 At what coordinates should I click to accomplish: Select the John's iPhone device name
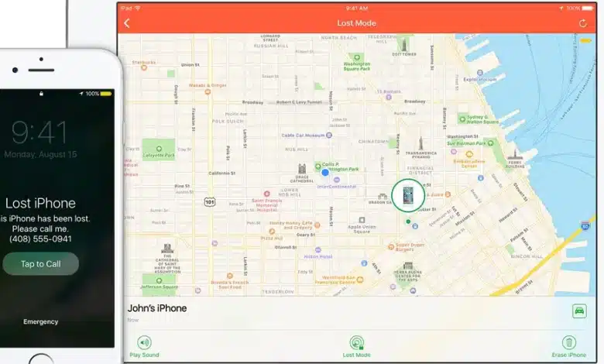coord(157,308)
